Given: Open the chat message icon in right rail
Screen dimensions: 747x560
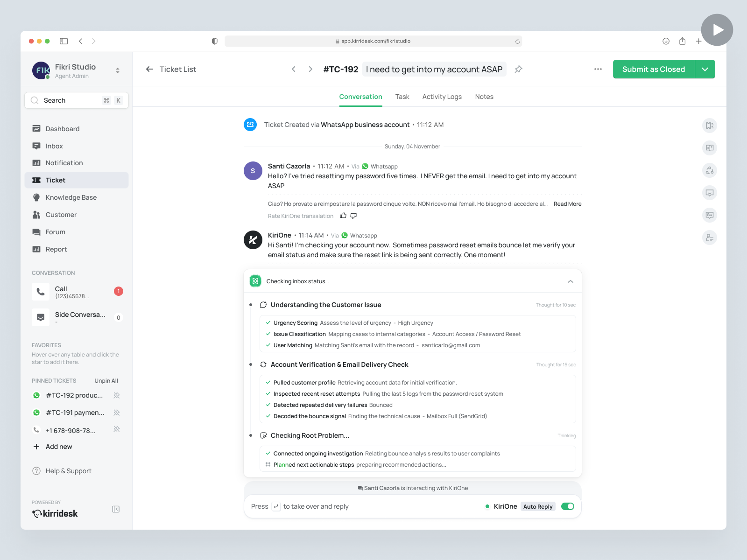Looking at the screenshot, I should coord(710,193).
